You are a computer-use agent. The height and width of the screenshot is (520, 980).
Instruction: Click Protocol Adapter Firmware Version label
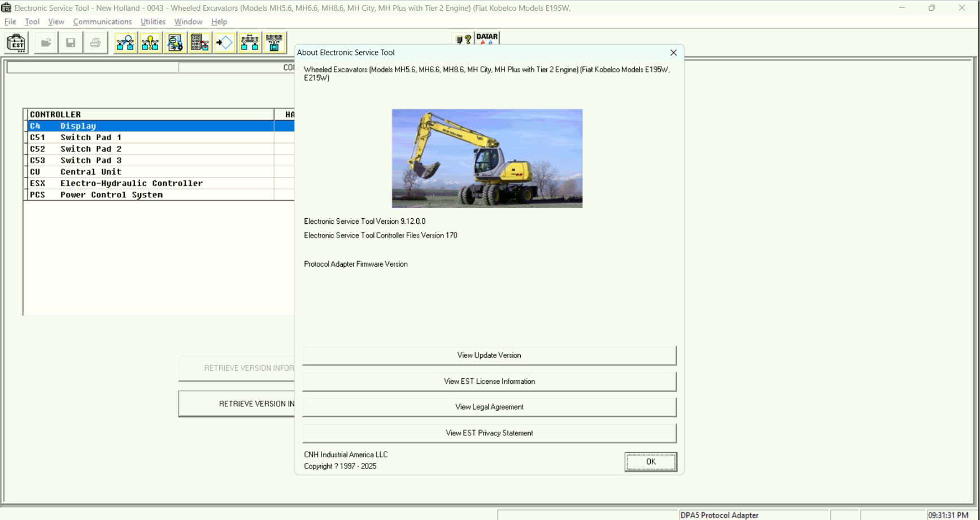356,264
